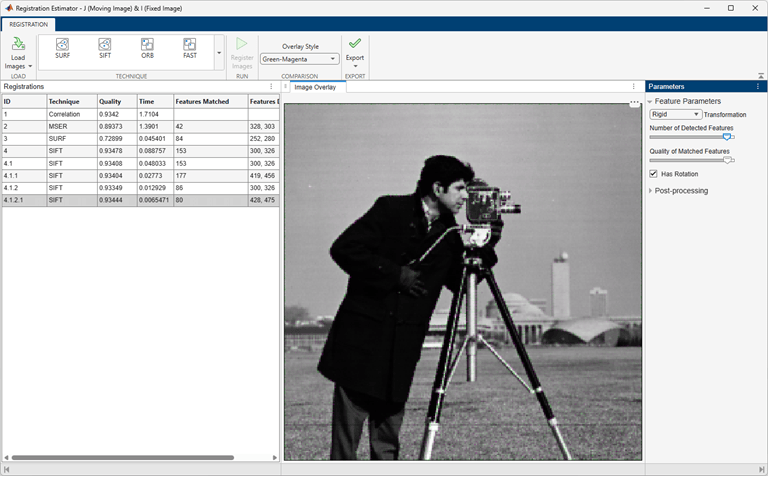Image resolution: width=768 pixels, height=477 pixels.
Task: Click the Load Images icon
Action: [x=18, y=44]
